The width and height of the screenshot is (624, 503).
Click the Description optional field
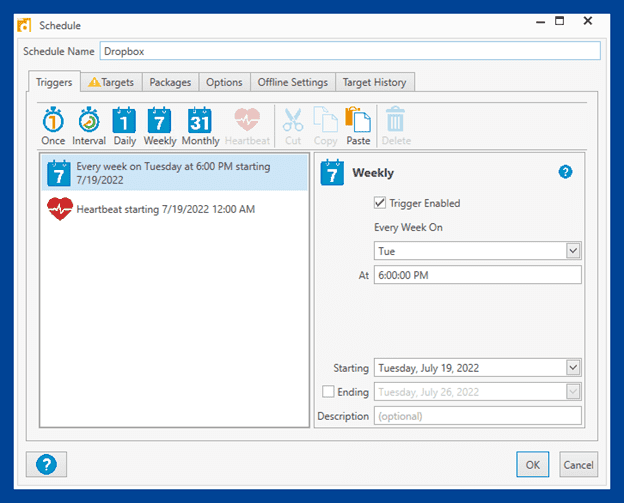478,416
